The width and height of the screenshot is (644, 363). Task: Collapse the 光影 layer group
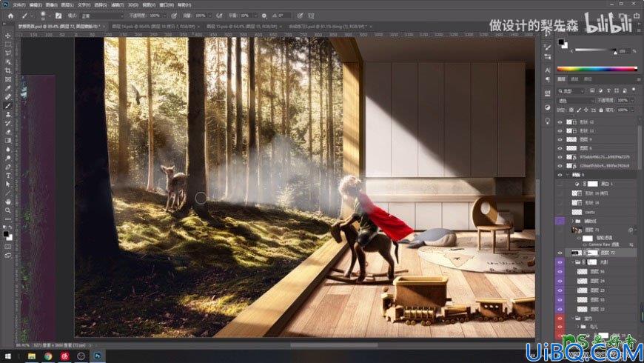(572, 262)
